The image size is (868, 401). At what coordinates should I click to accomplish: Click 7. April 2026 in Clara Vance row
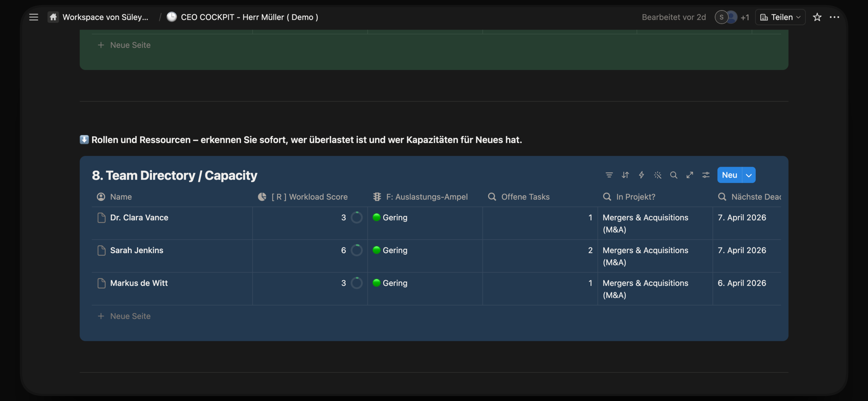pyautogui.click(x=742, y=218)
